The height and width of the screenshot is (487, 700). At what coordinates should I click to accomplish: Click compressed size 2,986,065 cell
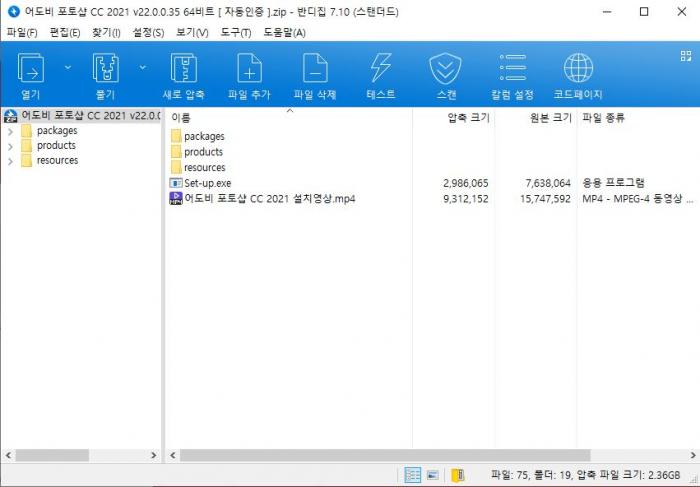[x=466, y=183]
